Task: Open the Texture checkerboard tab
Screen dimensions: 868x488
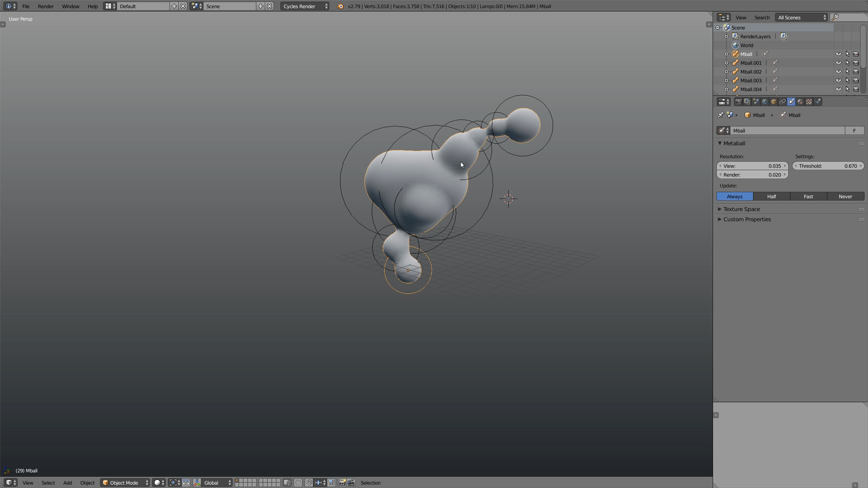Action: click(809, 102)
